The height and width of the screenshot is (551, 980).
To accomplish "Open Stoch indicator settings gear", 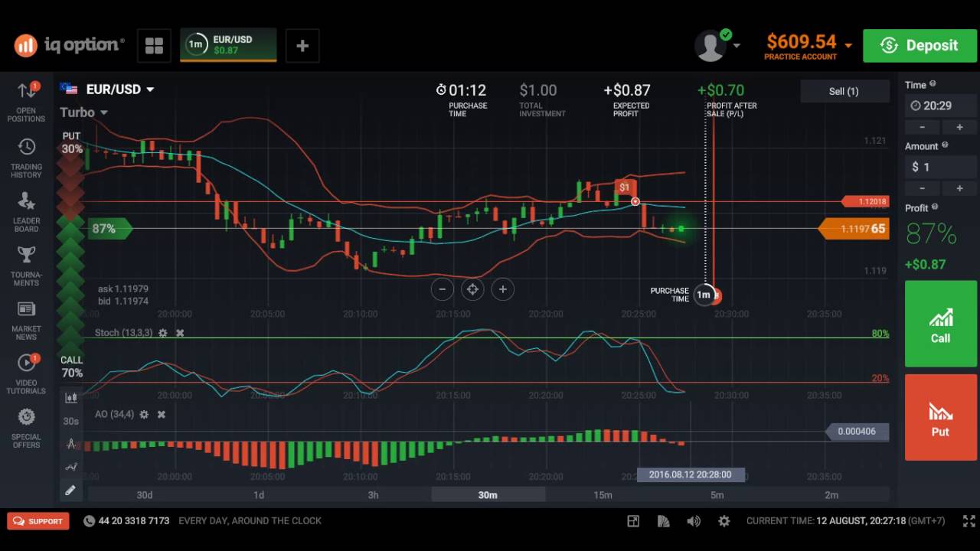I will click(x=162, y=333).
